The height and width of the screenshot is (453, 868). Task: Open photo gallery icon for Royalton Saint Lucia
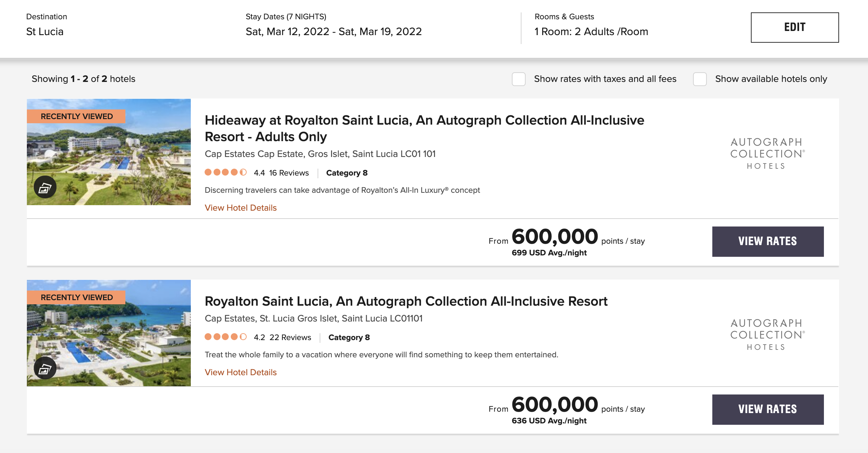45,368
